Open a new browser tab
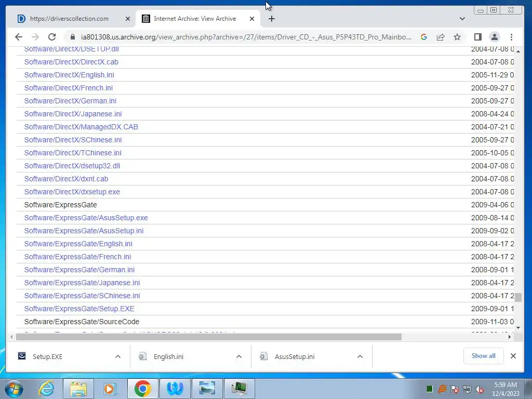 click(271, 19)
